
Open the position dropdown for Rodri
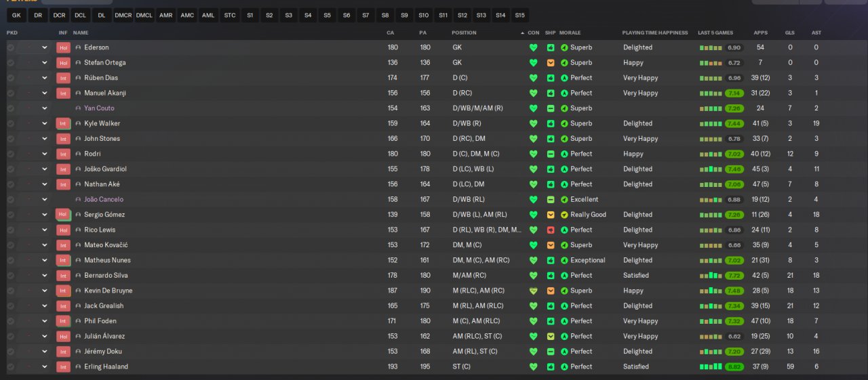45,154
